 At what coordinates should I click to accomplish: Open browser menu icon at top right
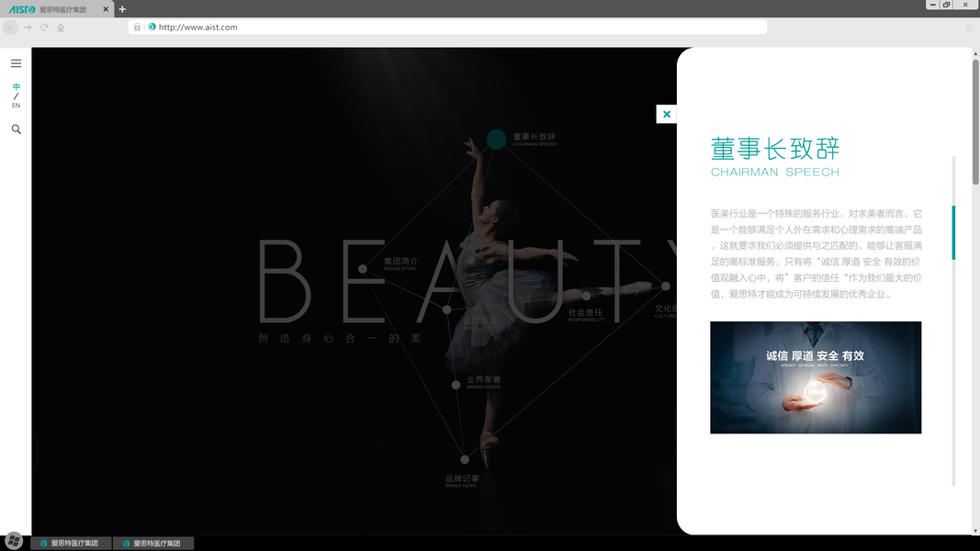click(x=969, y=28)
